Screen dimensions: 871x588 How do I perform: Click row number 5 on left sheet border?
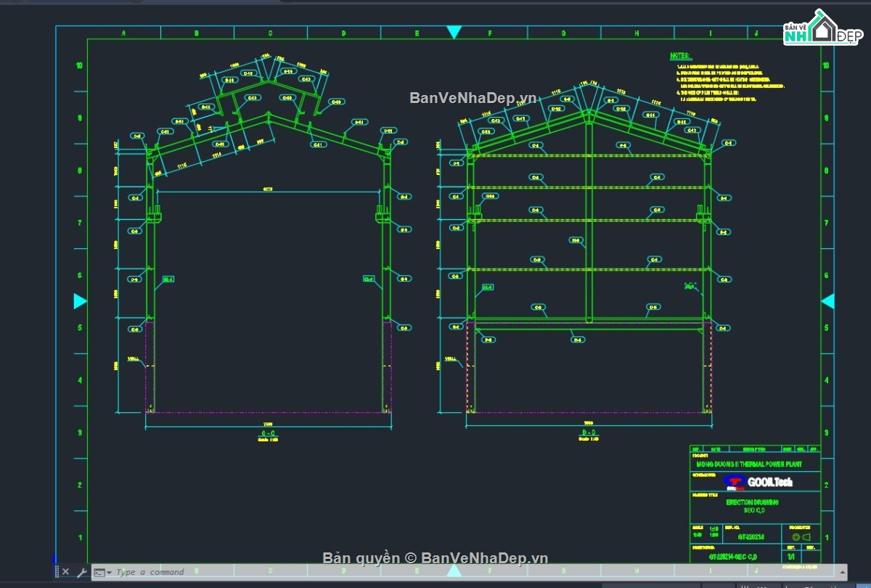pyautogui.click(x=80, y=327)
